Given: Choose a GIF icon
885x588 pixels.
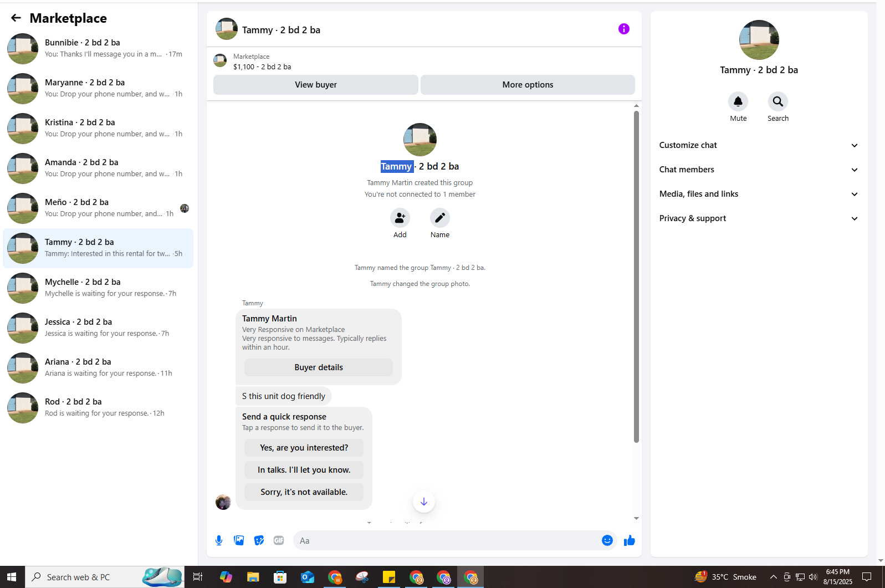Looking at the screenshot, I should (x=279, y=540).
